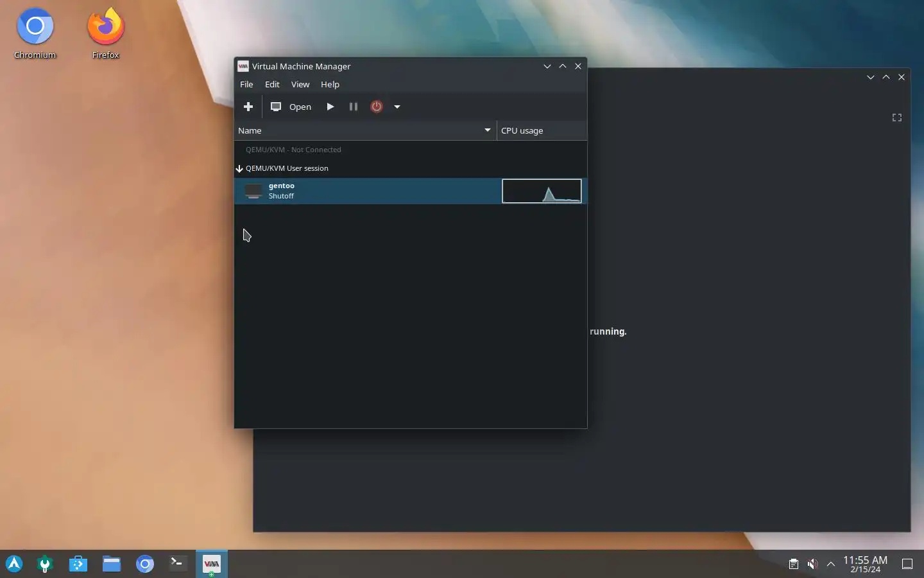Open the clipboard tray icon

coord(794,564)
